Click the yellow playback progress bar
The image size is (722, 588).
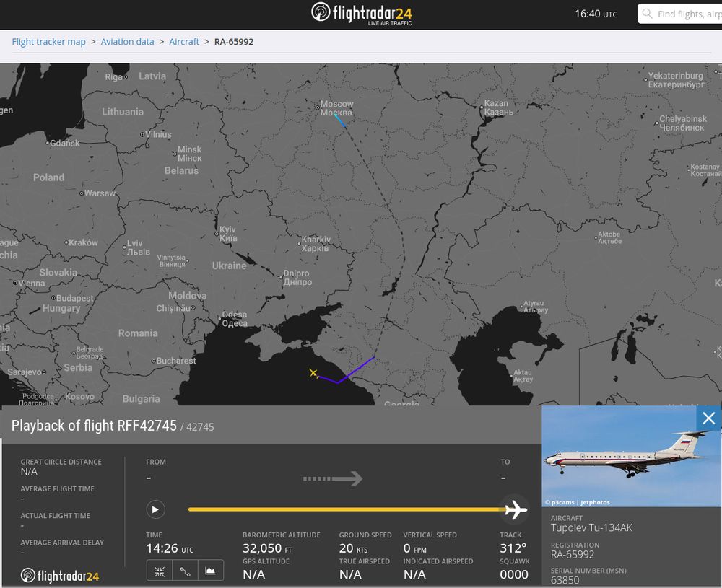348,509
